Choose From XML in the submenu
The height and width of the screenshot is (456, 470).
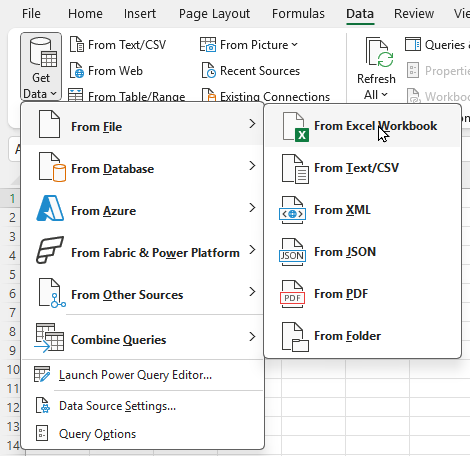[363, 210]
